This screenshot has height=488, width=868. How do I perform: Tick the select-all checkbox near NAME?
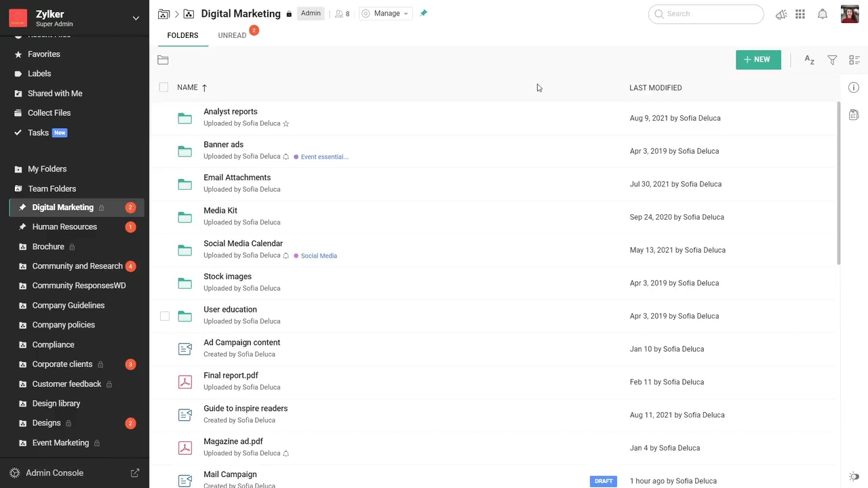(x=163, y=87)
